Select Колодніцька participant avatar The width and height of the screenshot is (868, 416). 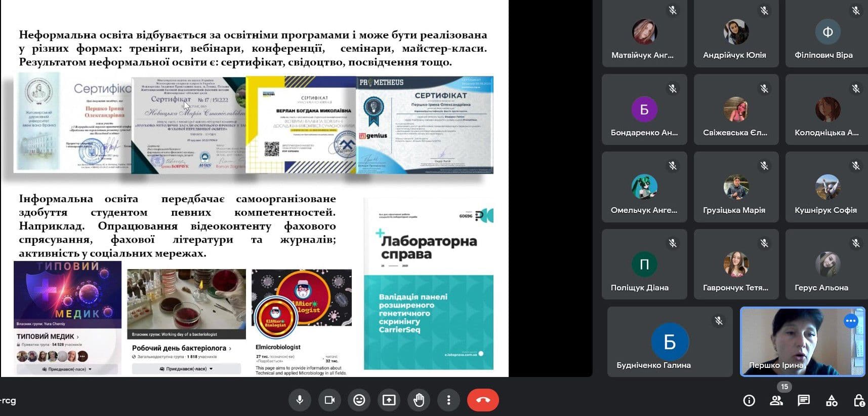(x=828, y=109)
